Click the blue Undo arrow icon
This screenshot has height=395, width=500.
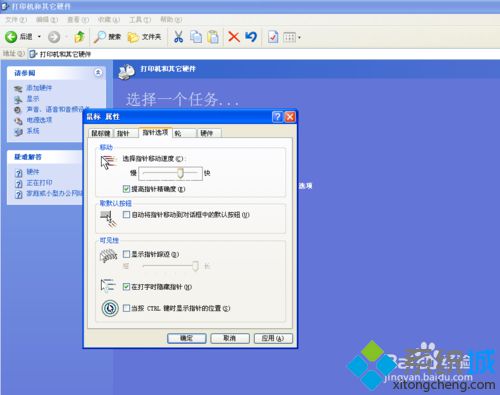click(x=251, y=37)
